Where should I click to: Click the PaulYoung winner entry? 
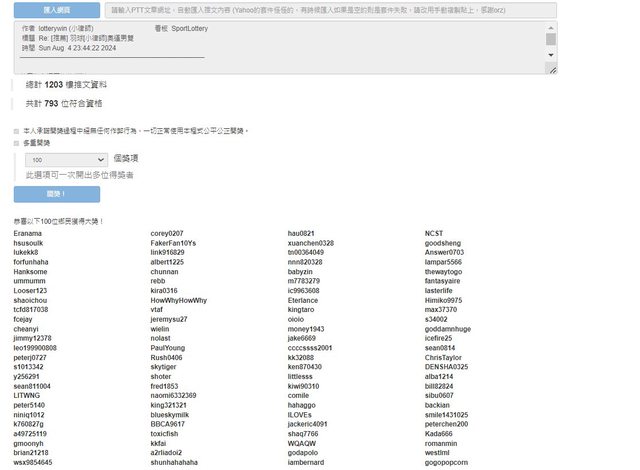167,347
